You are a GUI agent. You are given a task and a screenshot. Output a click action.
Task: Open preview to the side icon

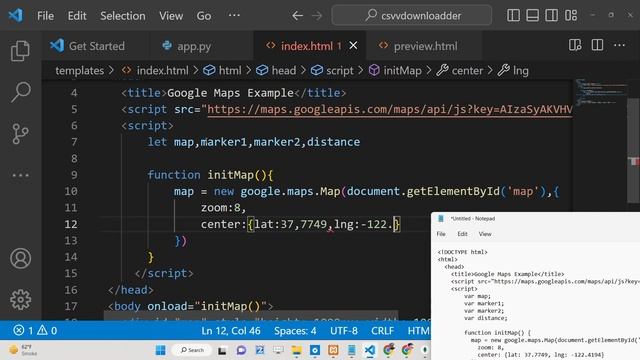tap(575, 45)
